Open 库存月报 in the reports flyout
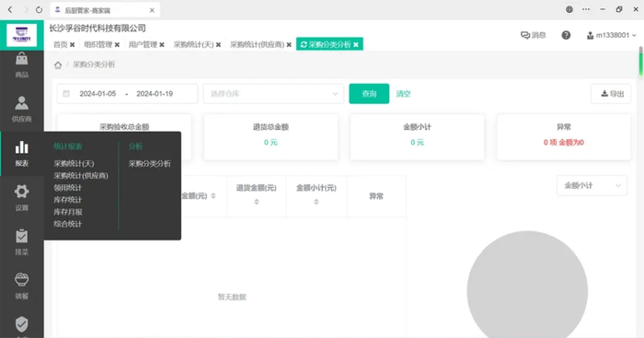Viewport: 644px width, 338px height. tap(68, 212)
